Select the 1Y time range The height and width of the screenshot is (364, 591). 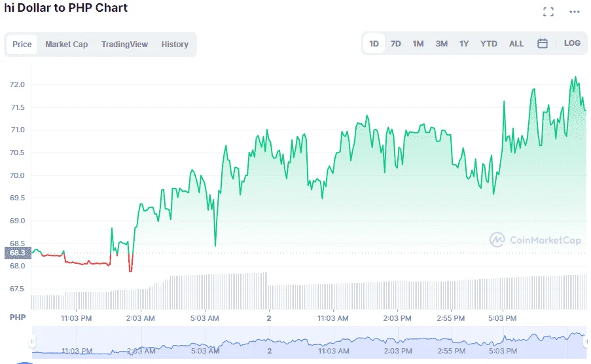click(x=464, y=44)
